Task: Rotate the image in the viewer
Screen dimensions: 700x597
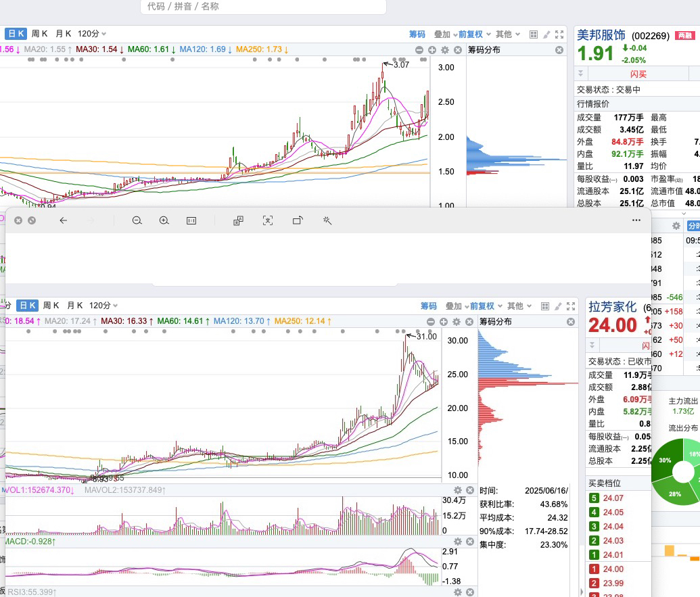Action: 298,220
